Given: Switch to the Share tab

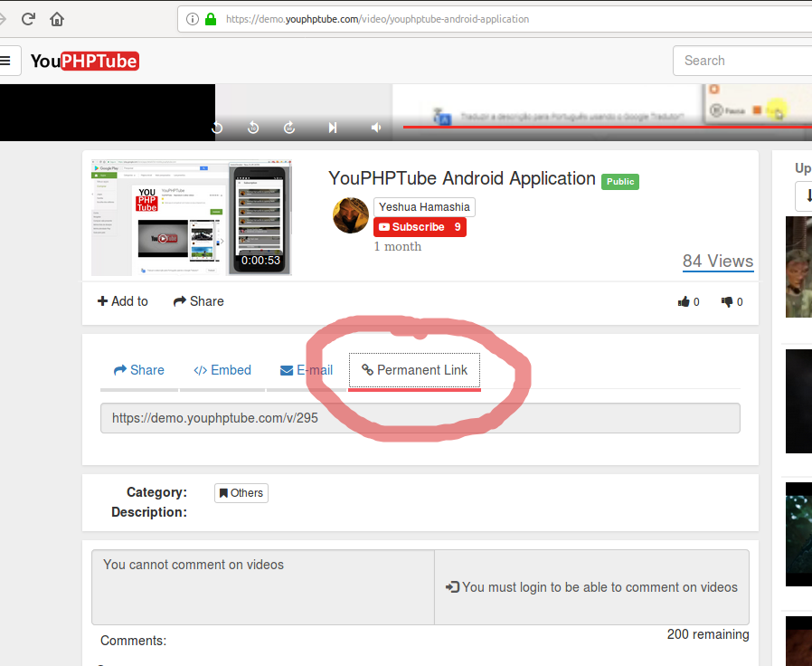Looking at the screenshot, I should tap(138, 370).
